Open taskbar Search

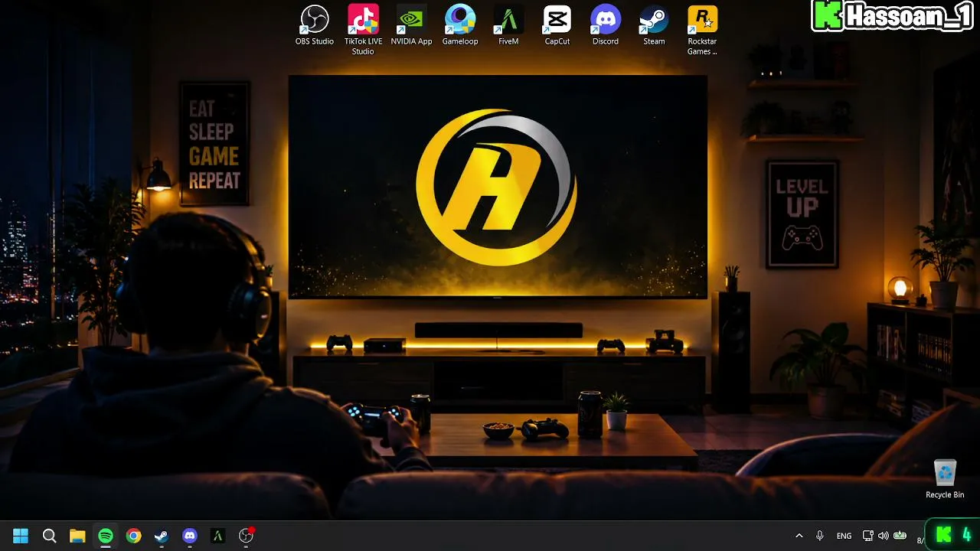click(49, 536)
